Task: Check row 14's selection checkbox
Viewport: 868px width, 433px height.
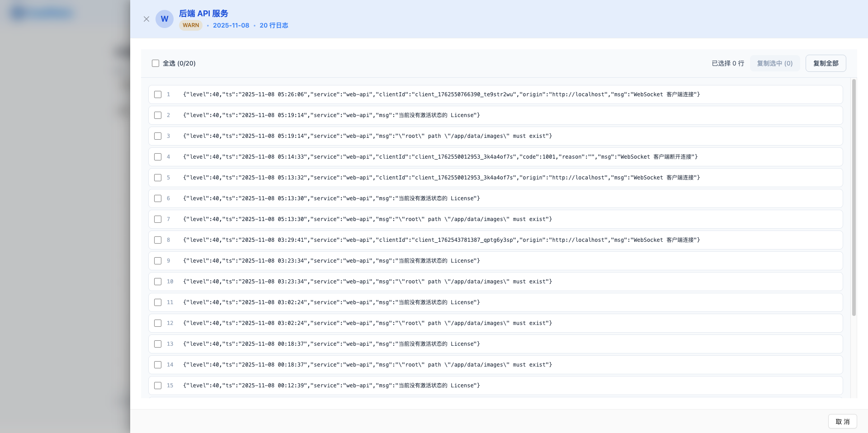Action: pos(158,365)
